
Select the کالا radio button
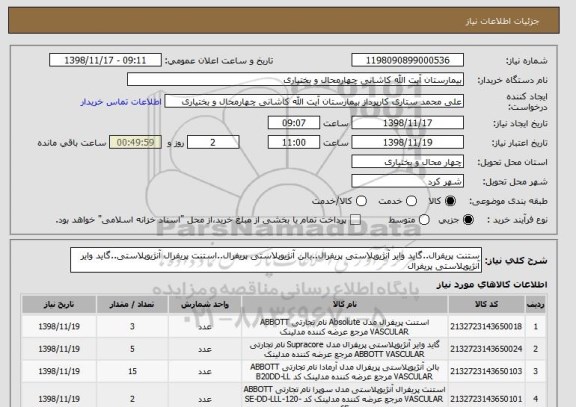[x=450, y=201]
